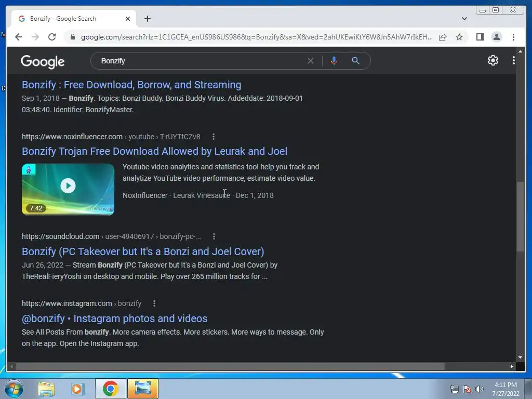This screenshot has height=399, width=532.
Task: Open the Windows Start menu
Action: point(14,389)
